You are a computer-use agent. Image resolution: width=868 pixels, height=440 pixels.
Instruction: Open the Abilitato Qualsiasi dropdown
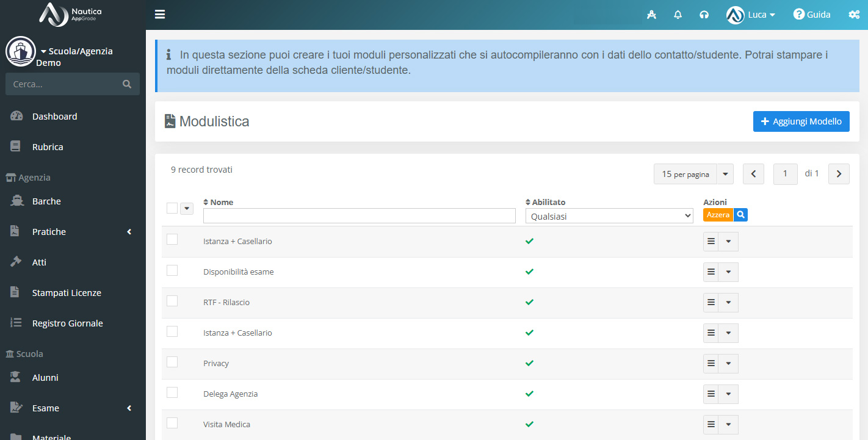coord(609,215)
